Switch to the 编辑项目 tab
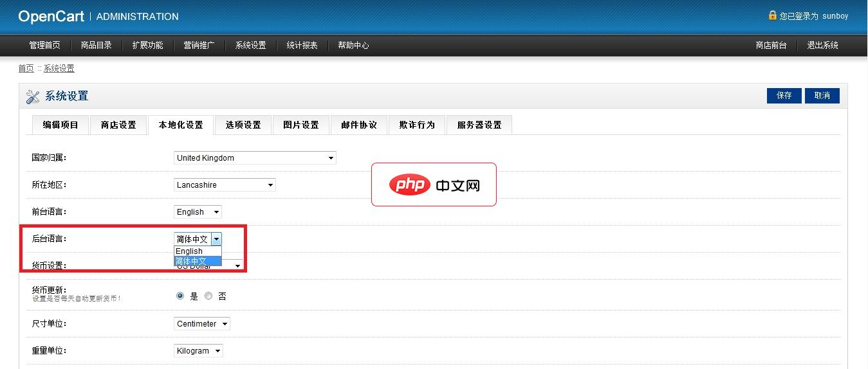This screenshot has width=868, height=369. point(60,125)
